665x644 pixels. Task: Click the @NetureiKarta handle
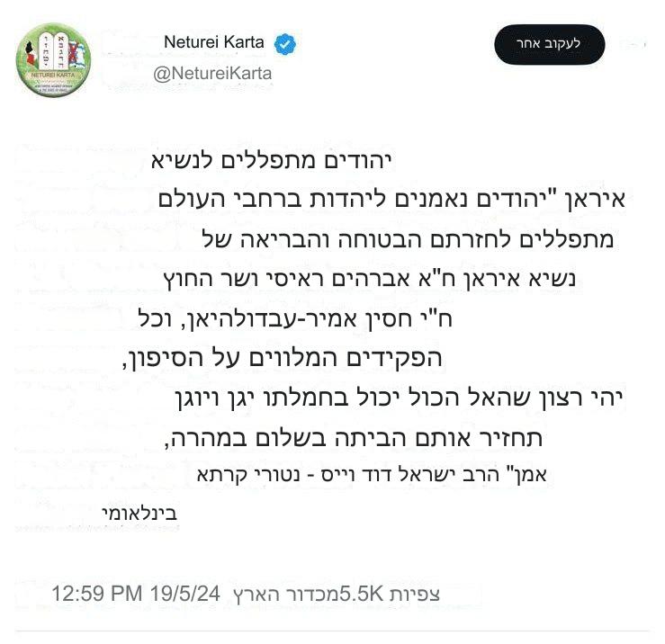212,73
